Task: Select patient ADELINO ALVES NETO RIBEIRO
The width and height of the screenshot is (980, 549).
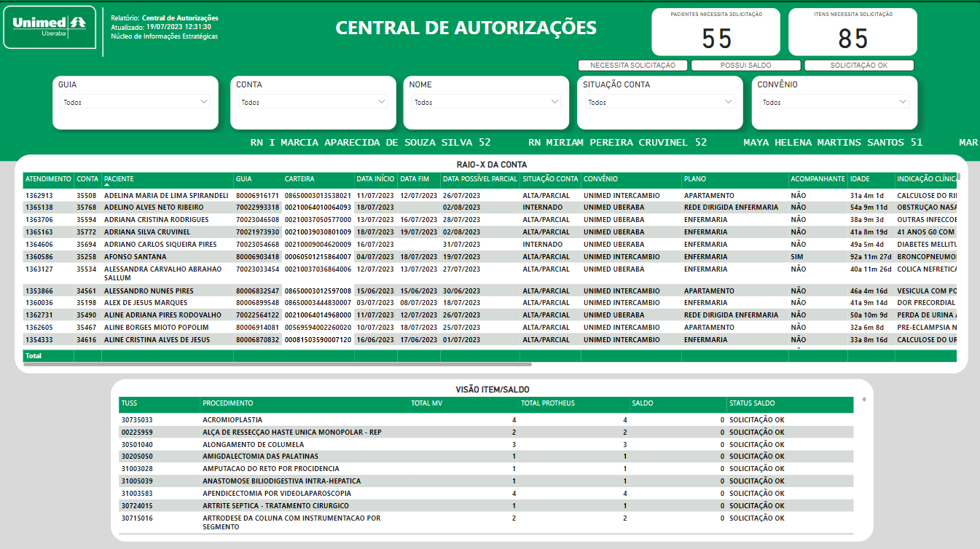Action: pos(154,208)
